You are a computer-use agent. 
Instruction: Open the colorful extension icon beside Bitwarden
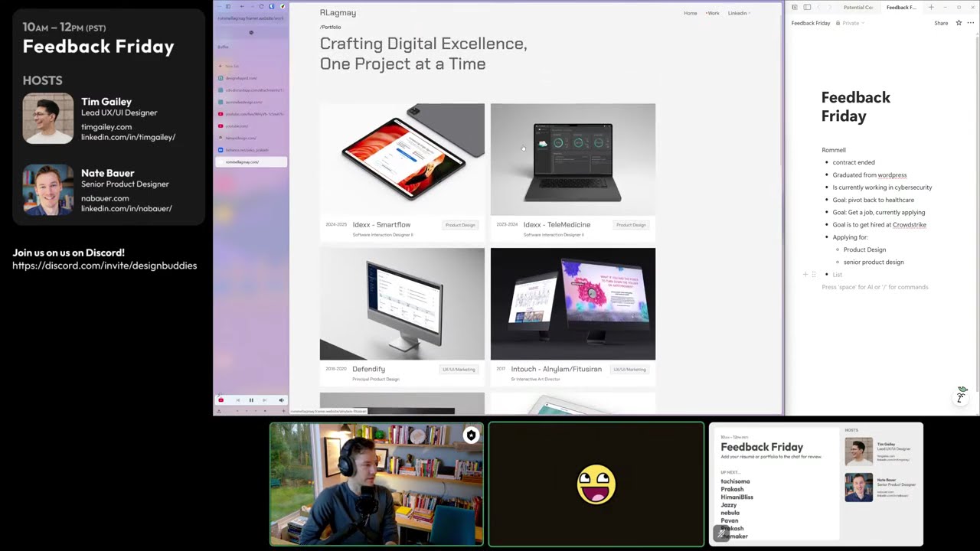pyautogui.click(x=282, y=6)
